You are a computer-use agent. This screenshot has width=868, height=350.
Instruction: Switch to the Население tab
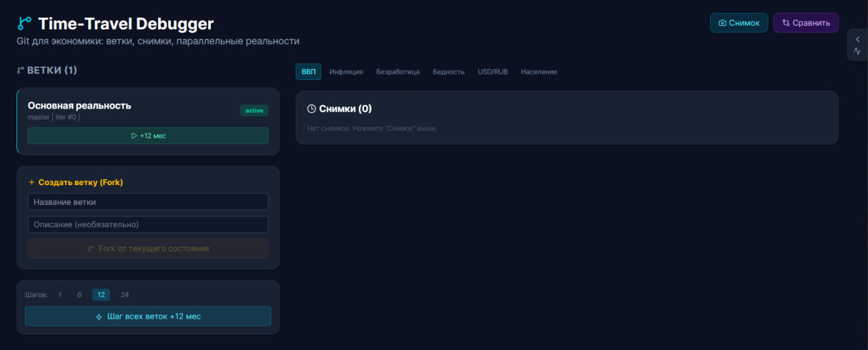tap(539, 72)
